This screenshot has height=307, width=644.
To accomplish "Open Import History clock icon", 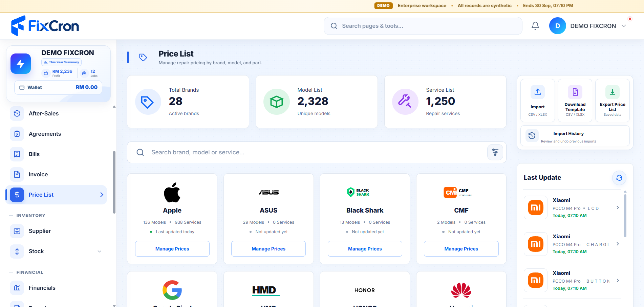I will click(x=532, y=136).
